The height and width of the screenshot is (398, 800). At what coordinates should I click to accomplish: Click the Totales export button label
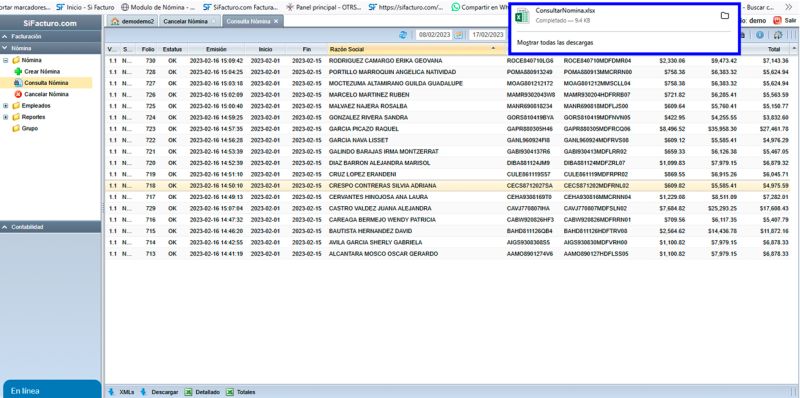coord(246,392)
